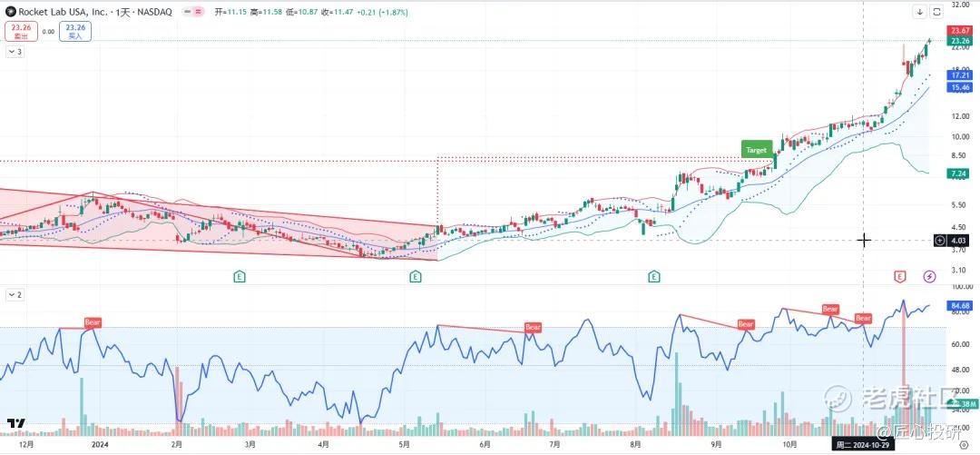Image resolution: width=980 pixels, height=455 pixels.
Task: Click the low price value 10.87
Action: point(309,12)
